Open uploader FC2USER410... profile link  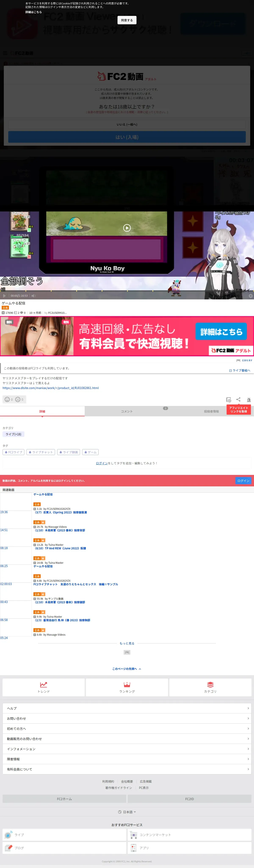click(57, 313)
